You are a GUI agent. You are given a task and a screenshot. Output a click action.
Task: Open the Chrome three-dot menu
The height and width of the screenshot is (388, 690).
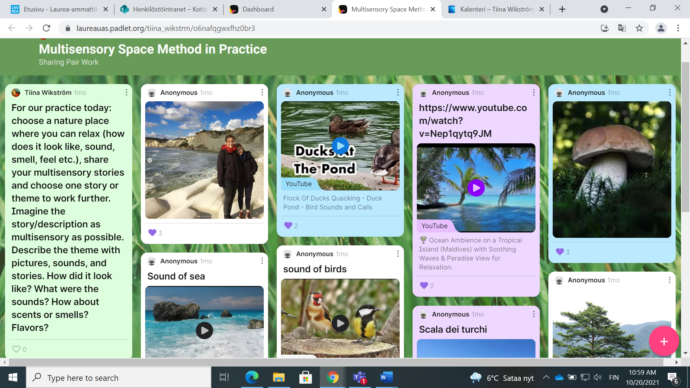(x=678, y=28)
